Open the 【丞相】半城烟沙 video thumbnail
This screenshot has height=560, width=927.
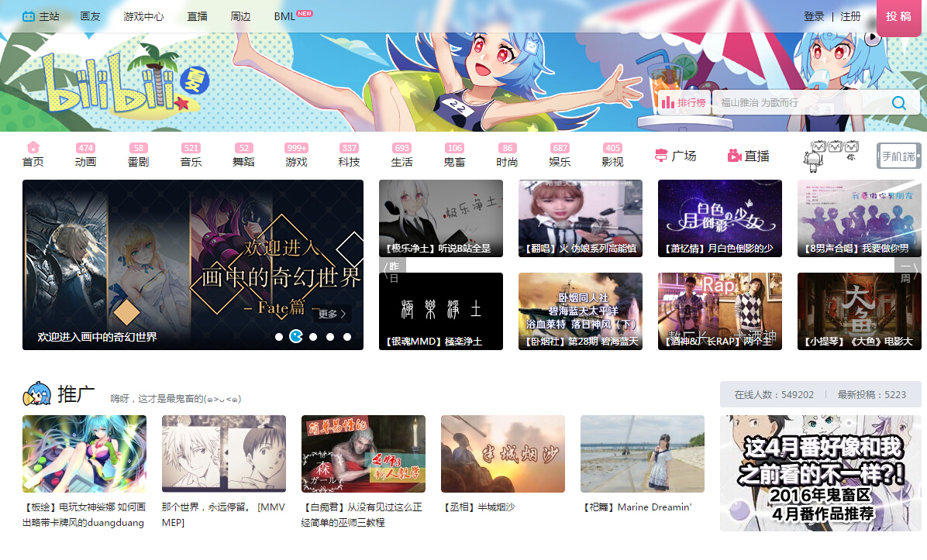click(x=502, y=454)
